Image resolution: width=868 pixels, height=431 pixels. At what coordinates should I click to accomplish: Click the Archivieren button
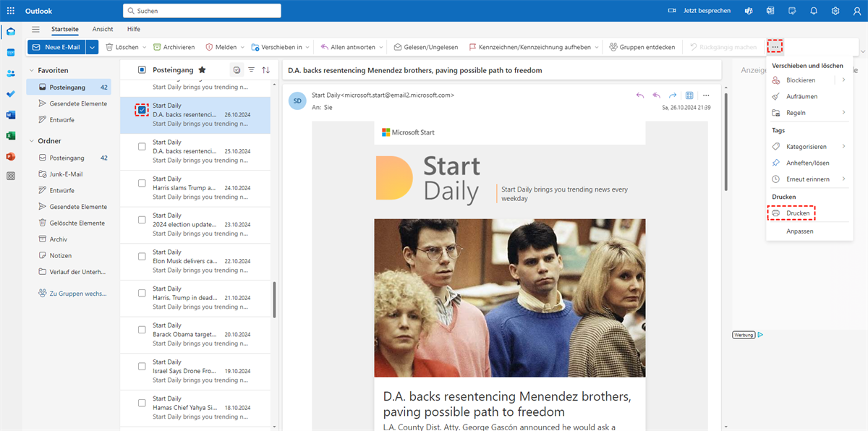(x=174, y=47)
